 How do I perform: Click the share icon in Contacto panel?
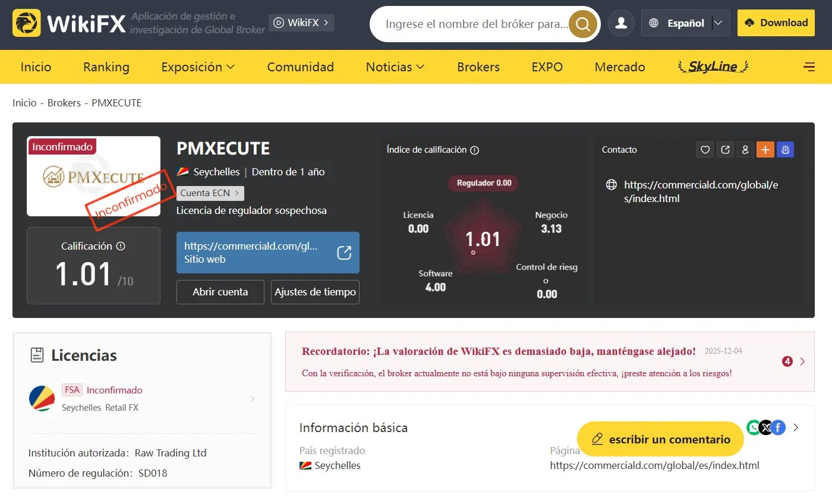click(x=726, y=150)
